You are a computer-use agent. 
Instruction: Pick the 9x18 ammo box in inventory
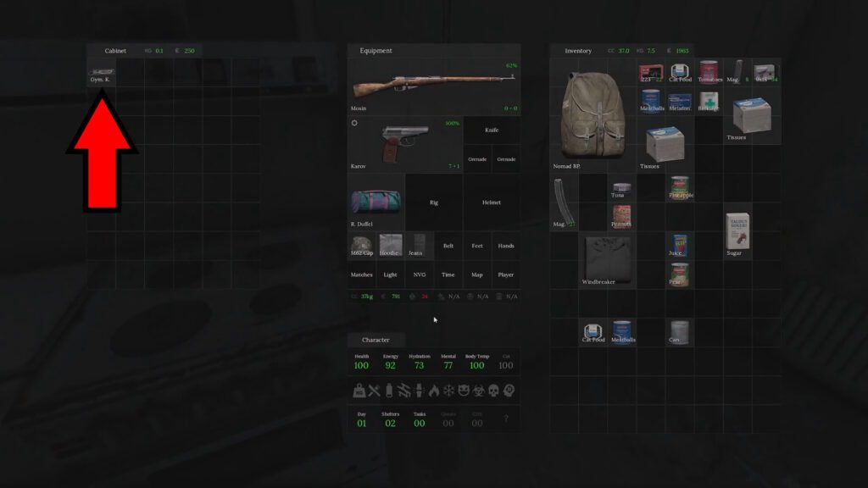tap(766, 73)
